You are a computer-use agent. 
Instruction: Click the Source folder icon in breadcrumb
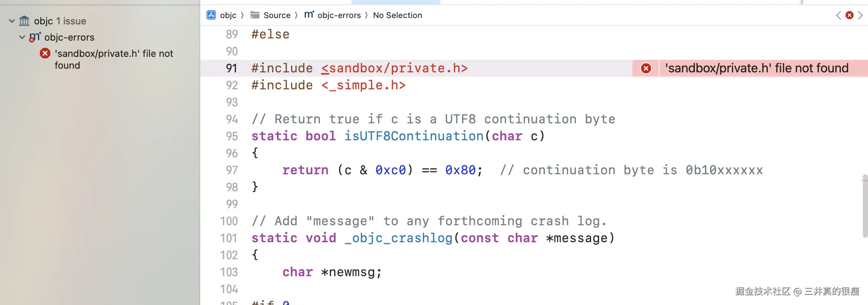coord(255,15)
